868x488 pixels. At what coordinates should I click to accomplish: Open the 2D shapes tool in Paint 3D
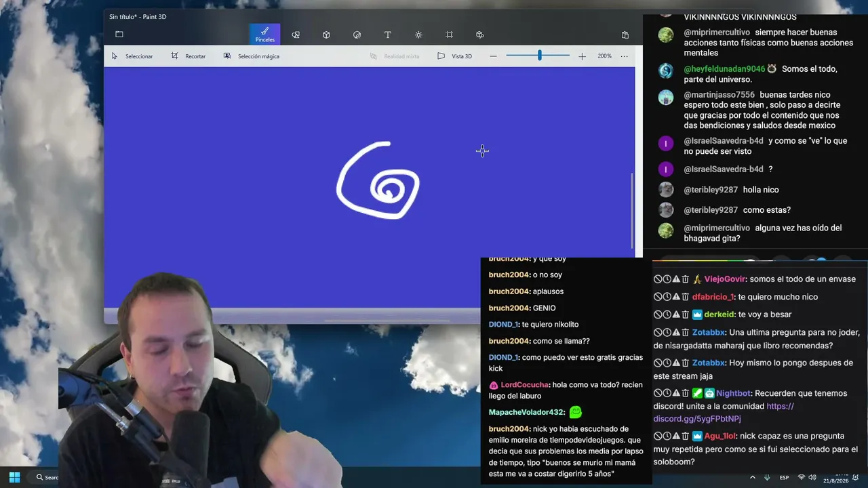[296, 35]
